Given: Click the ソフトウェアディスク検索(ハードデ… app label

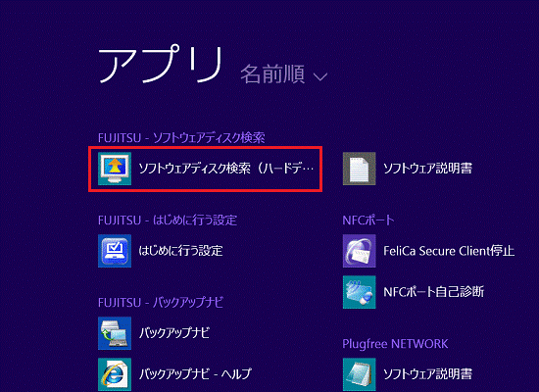Looking at the screenshot, I should click(x=225, y=169).
